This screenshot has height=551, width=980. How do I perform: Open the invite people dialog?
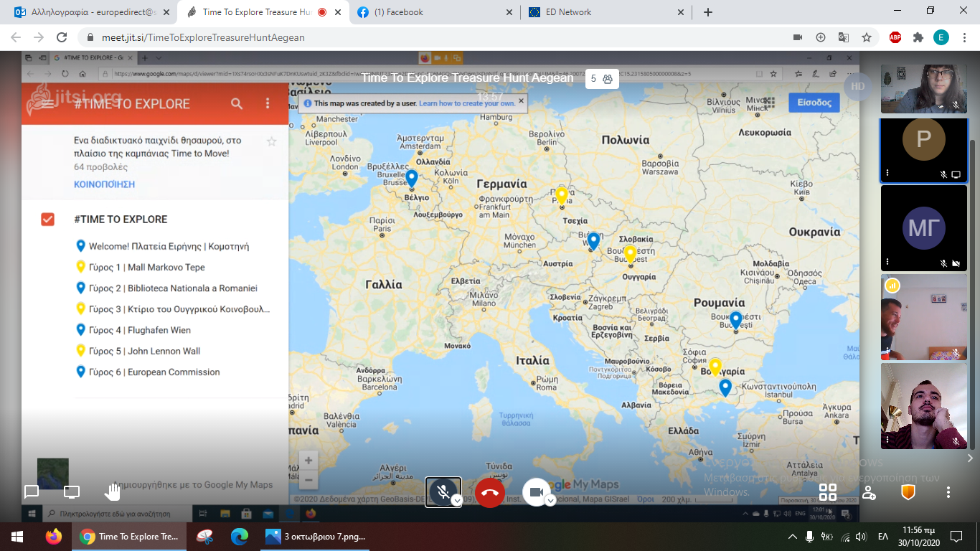869,492
